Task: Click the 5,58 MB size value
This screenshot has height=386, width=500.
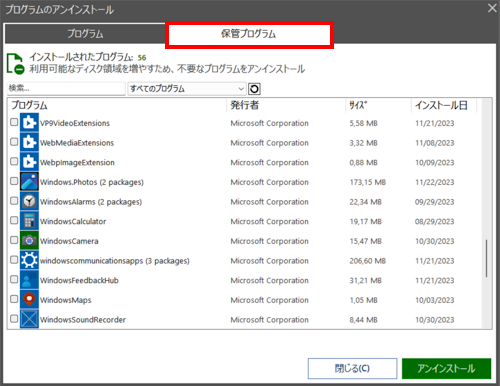Action: tap(363, 123)
